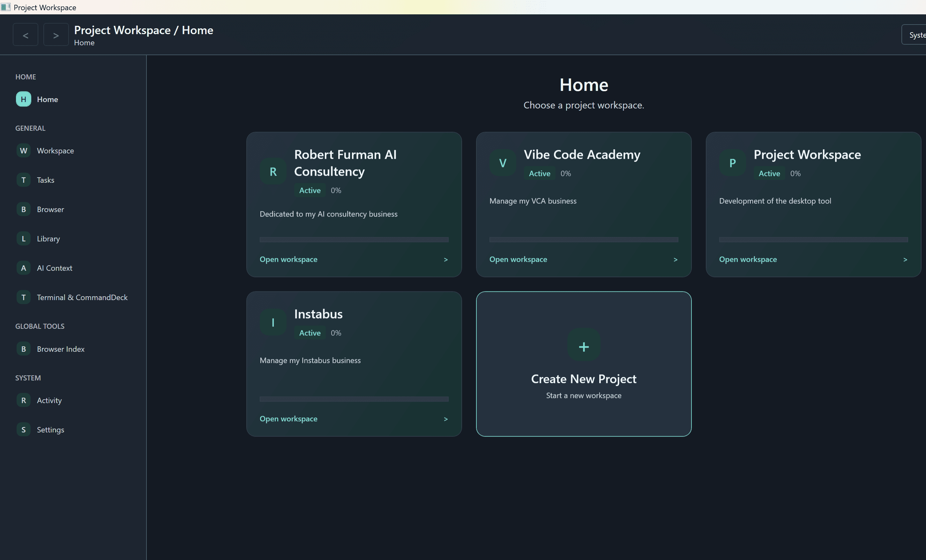
Task: Click the R avatar on Robert Furman card
Action: click(x=273, y=172)
